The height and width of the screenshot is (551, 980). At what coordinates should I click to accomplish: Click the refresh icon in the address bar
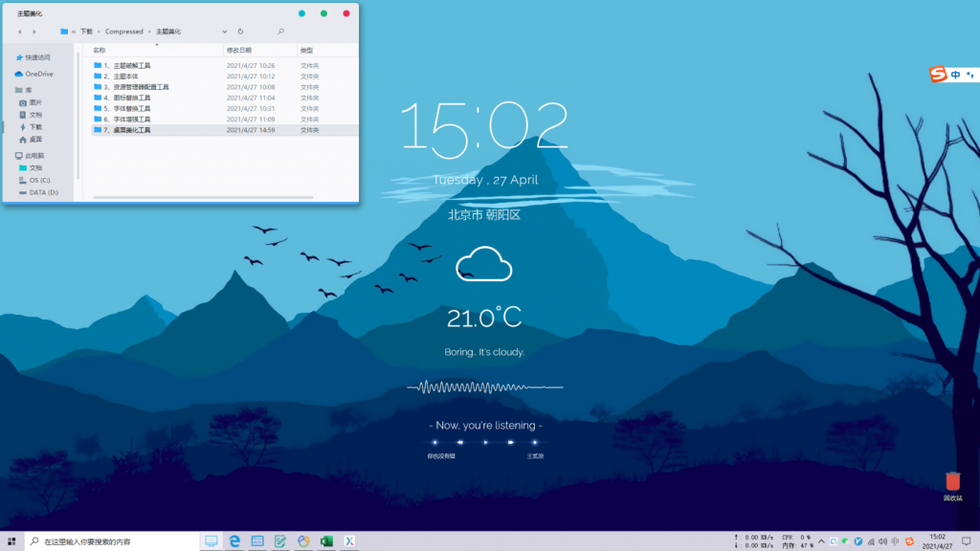point(241,32)
